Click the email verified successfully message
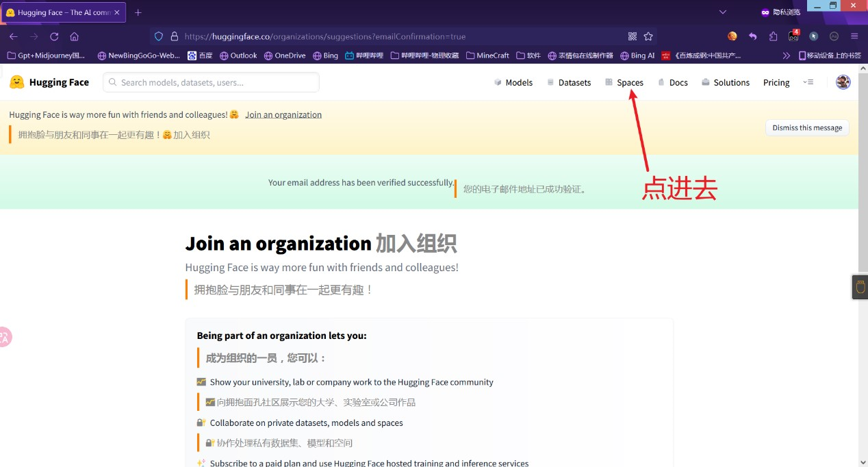This screenshot has width=868, height=467. [361, 183]
